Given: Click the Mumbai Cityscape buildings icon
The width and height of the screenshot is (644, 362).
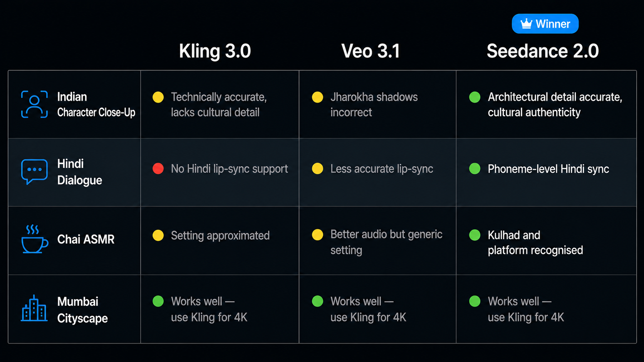Looking at the screenshot, I should pos(34,308).
